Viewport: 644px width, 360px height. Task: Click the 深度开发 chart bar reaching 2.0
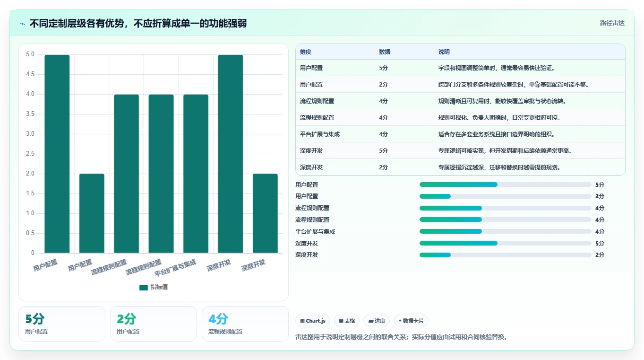coord(265,213)
